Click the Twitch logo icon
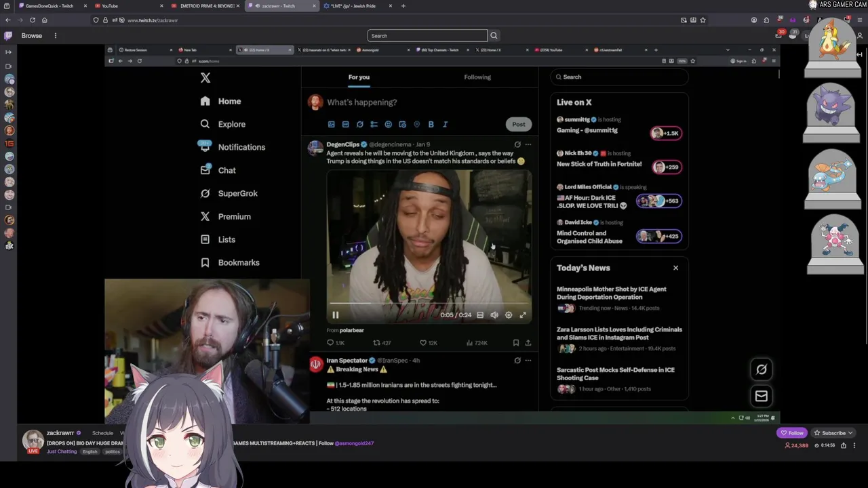Screen dimensions: 868x488 pos(8,36)
